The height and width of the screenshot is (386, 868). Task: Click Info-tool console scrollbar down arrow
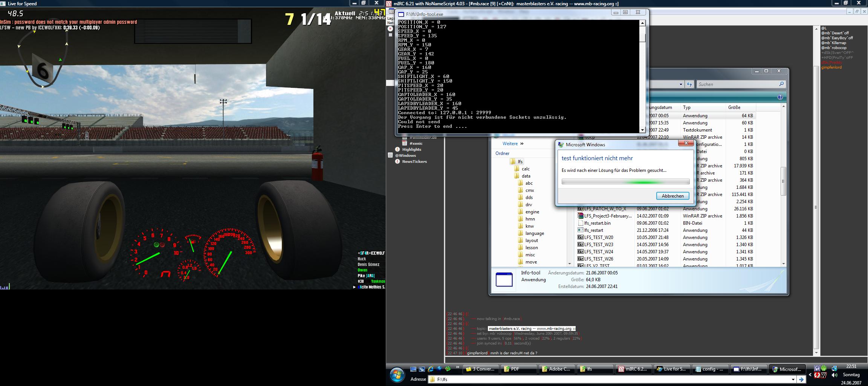642,130
